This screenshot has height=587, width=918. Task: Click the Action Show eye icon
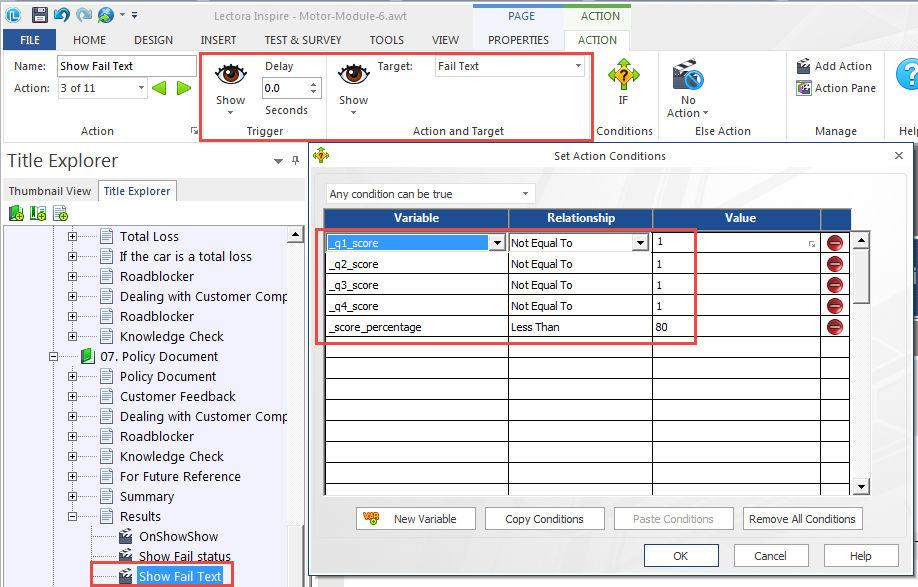point(354,75)
